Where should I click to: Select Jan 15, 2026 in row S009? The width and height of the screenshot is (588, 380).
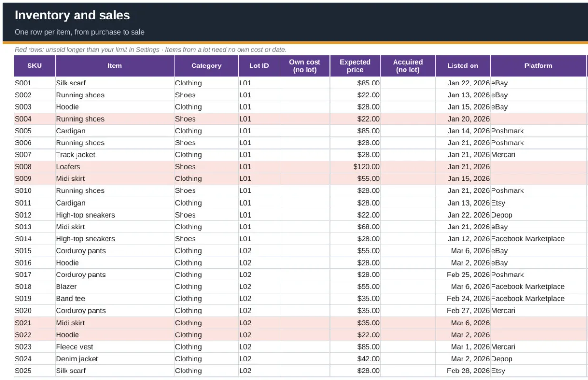pyautogui.click(x=463, y=179)
